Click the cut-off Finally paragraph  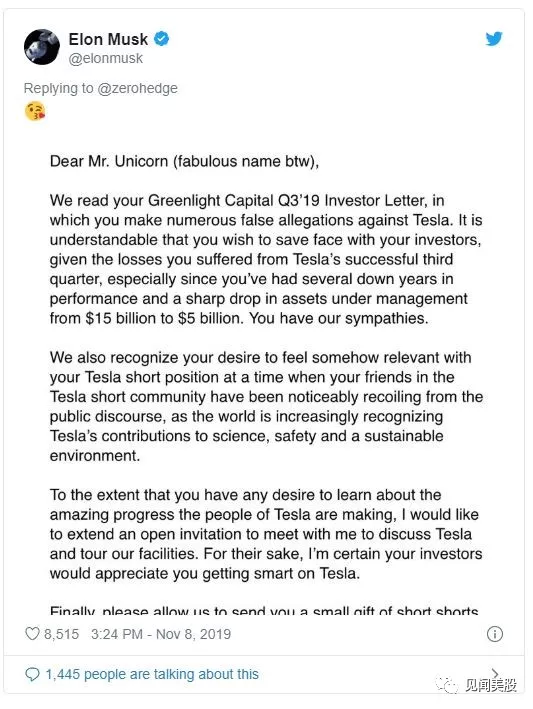click(264, 610)
